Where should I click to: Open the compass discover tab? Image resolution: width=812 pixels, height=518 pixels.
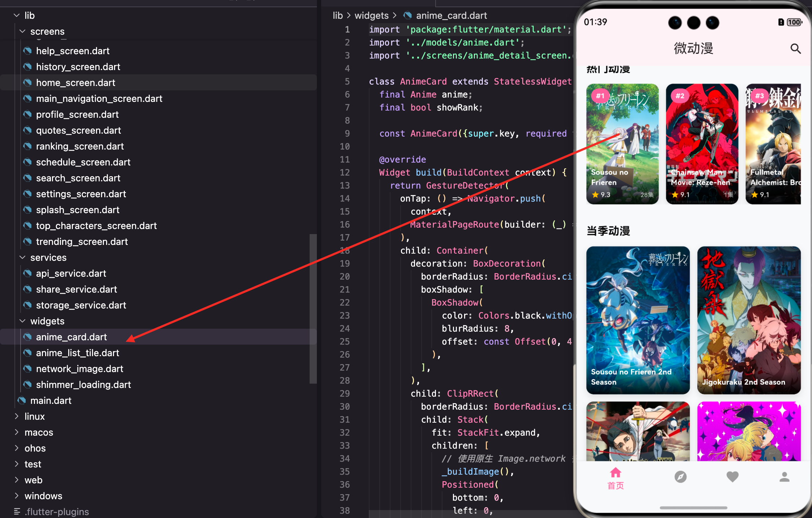click(x=680, y=477)
